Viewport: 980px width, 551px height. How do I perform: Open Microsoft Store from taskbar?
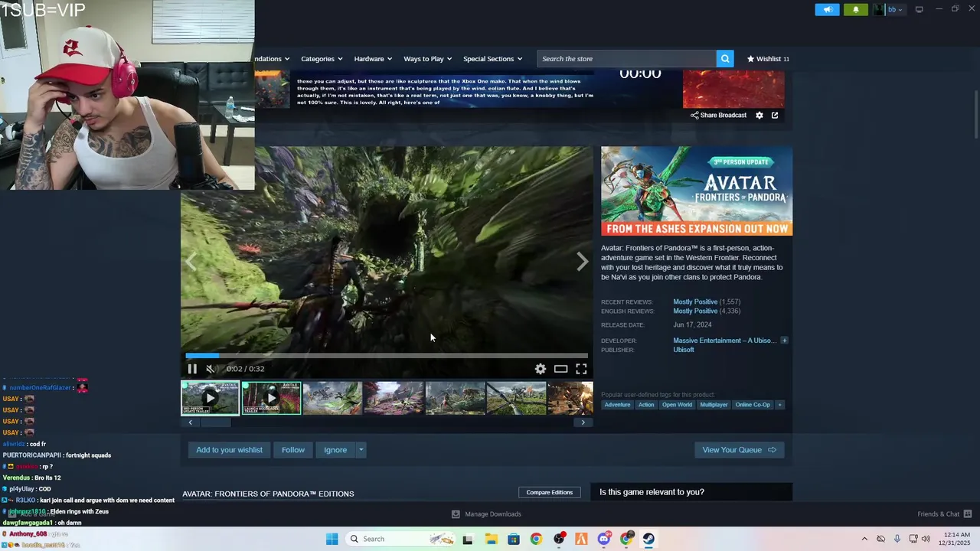(x=514, y=539)
